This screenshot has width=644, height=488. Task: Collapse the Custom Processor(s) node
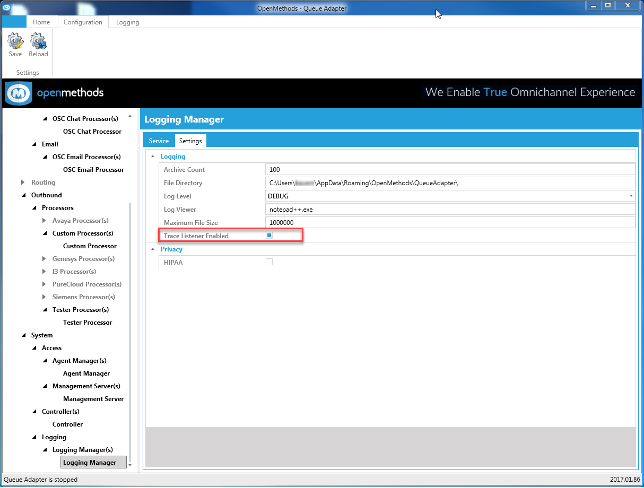(45, 233)
